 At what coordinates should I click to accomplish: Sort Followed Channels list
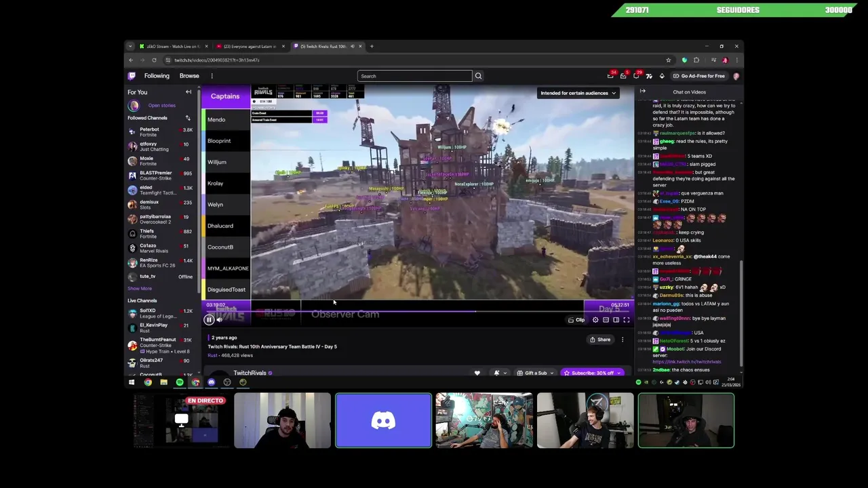pyautogui.click(x=188, y=118)
